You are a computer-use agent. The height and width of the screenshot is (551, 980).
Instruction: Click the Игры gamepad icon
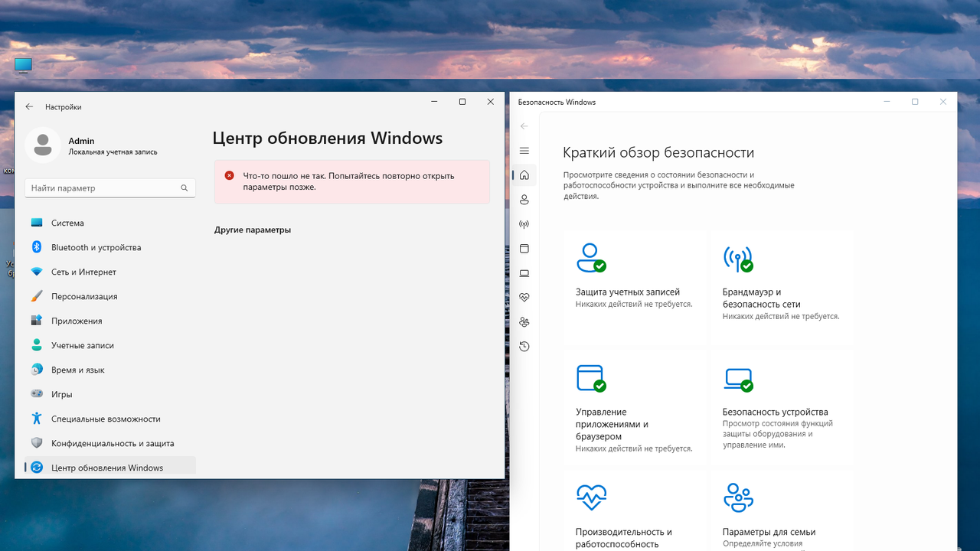(x=36, y=394)
